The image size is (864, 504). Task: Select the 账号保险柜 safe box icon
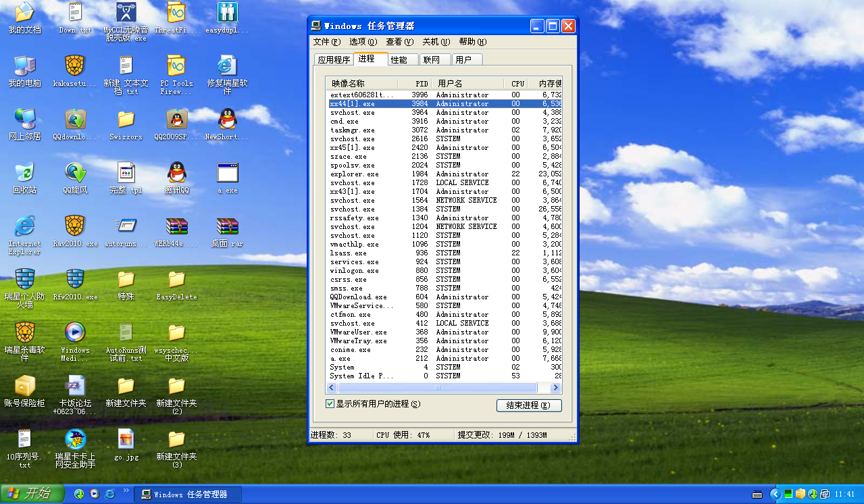coord(24,385)
